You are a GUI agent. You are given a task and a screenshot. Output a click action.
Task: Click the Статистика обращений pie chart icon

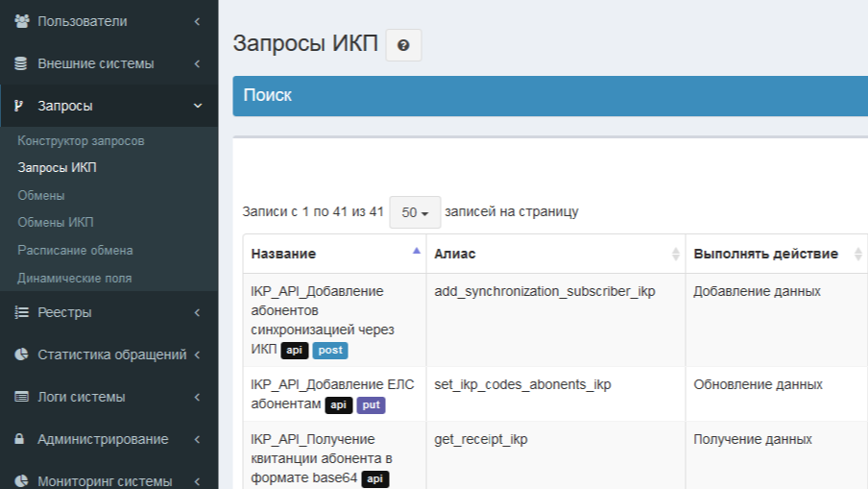(x=21, y=355)
